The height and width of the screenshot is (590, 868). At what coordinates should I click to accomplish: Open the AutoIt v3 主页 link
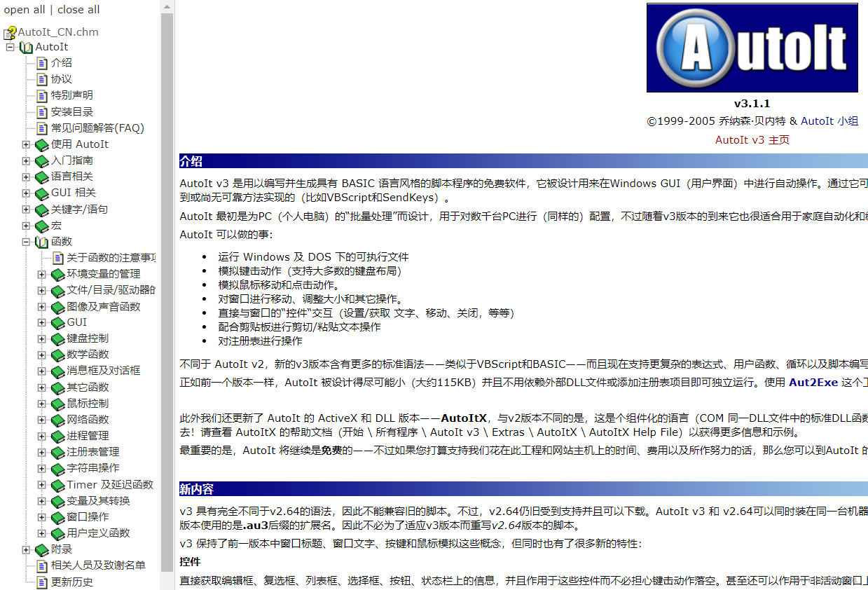tap(751, 141)
